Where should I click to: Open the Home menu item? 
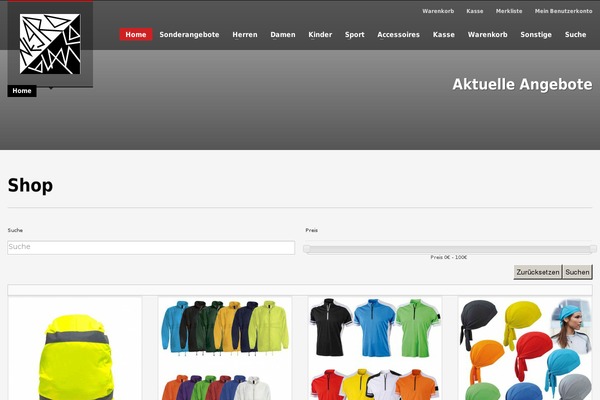coord(136,34)
